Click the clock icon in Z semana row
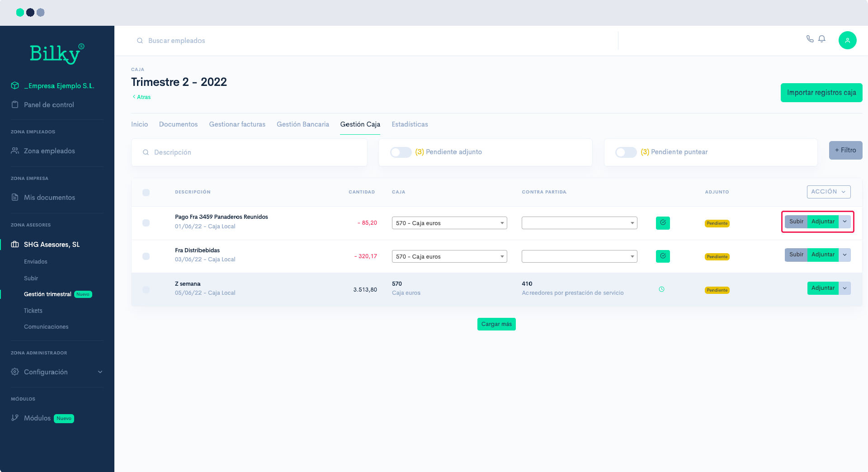This screenshot has height=472, width=868. click(x=662, y=289)
